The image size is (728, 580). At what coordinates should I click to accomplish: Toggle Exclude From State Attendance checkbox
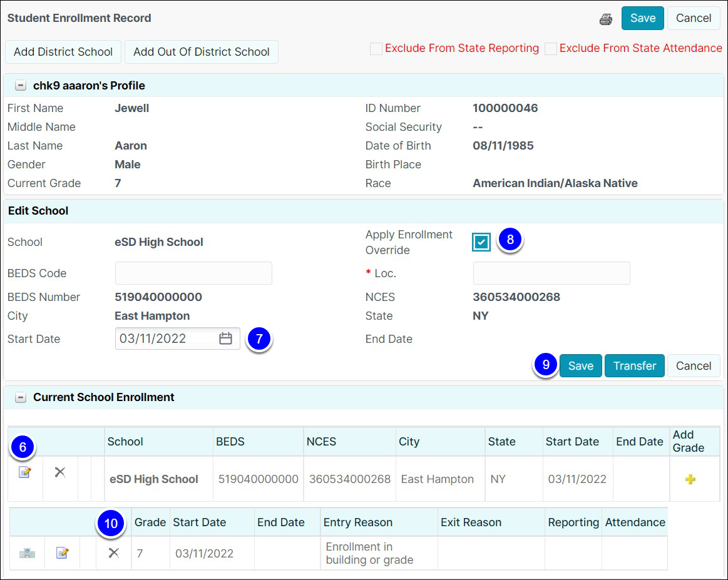551,49
